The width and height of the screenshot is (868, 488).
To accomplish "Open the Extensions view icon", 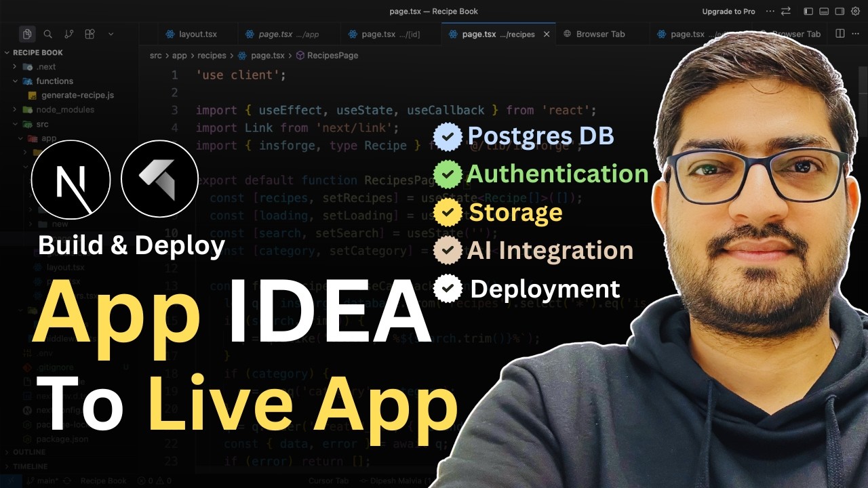I will pyautogui.click(x=90, y=34).
